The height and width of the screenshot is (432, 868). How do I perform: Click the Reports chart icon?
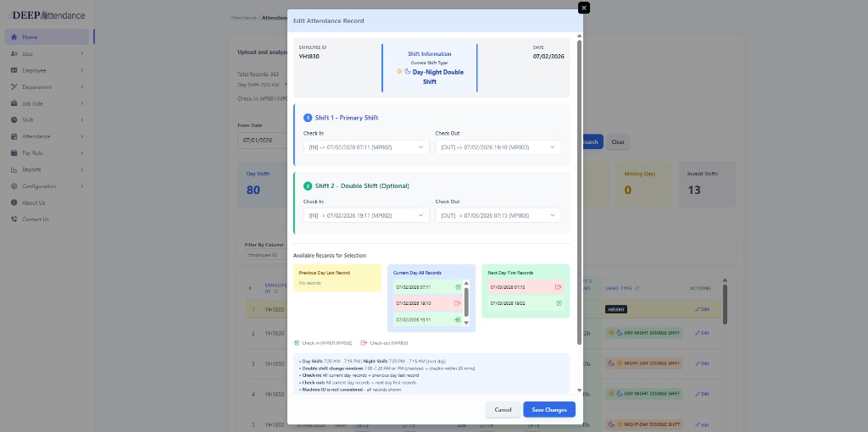click(14, 169)
